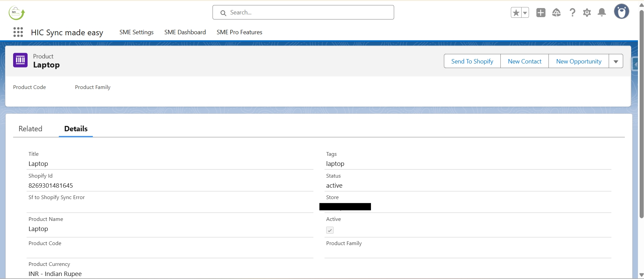The width and height of the screenshot is (644, 279).
Task: Click the New Contact button
Action: coord(525,61)
